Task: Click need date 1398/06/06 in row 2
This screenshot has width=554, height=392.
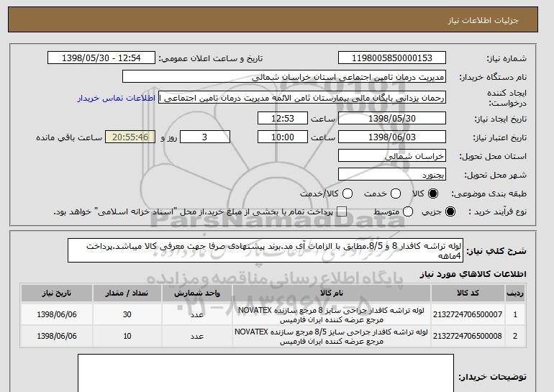Action: pyautogui.click(x=57, y=336)
